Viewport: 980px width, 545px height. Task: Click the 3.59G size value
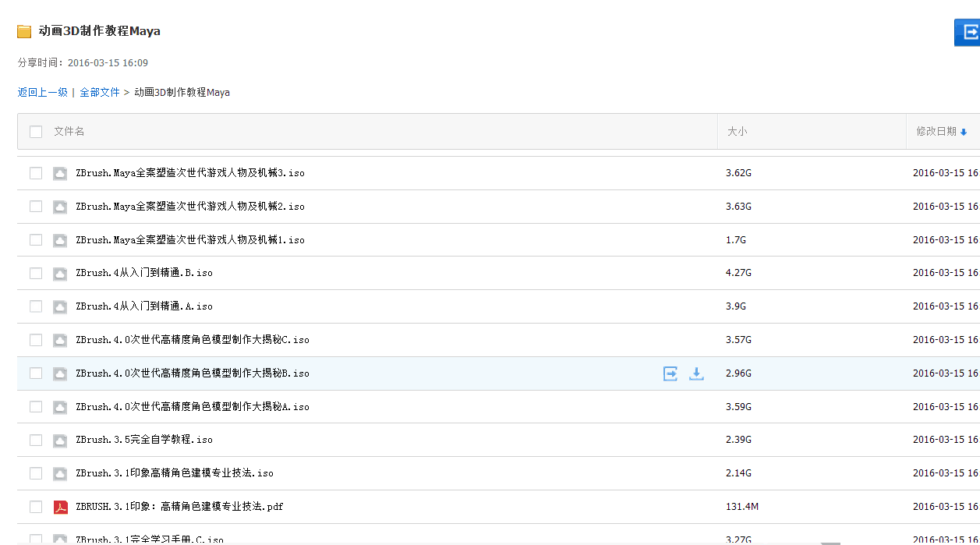coord(738,407)
